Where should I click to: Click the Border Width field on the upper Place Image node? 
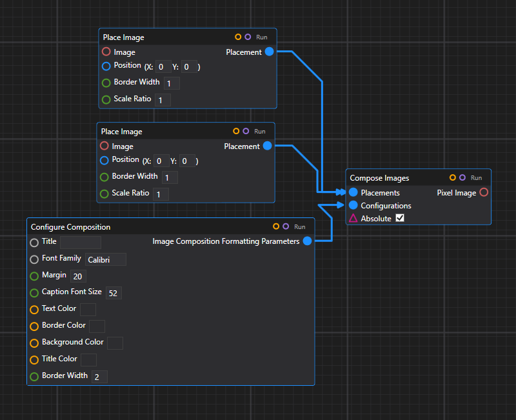tap(172, 83)
